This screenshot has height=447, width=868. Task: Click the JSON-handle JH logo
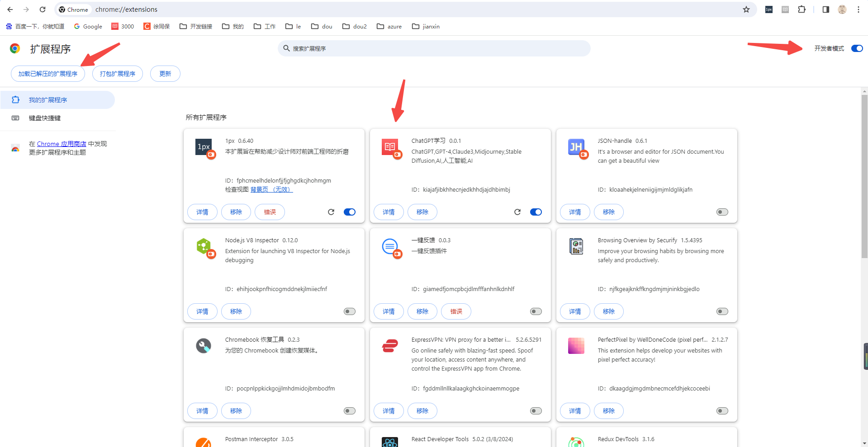click(576, 147)
